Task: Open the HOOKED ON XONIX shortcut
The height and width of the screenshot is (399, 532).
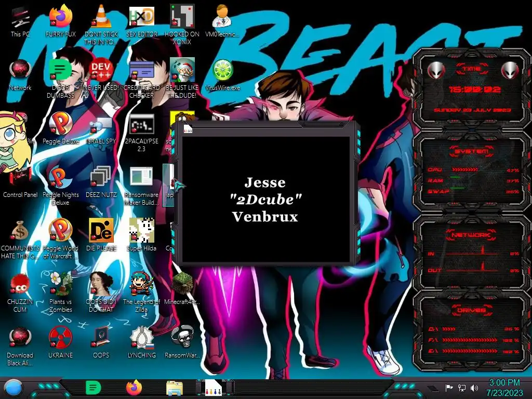Action: (182, 24)
